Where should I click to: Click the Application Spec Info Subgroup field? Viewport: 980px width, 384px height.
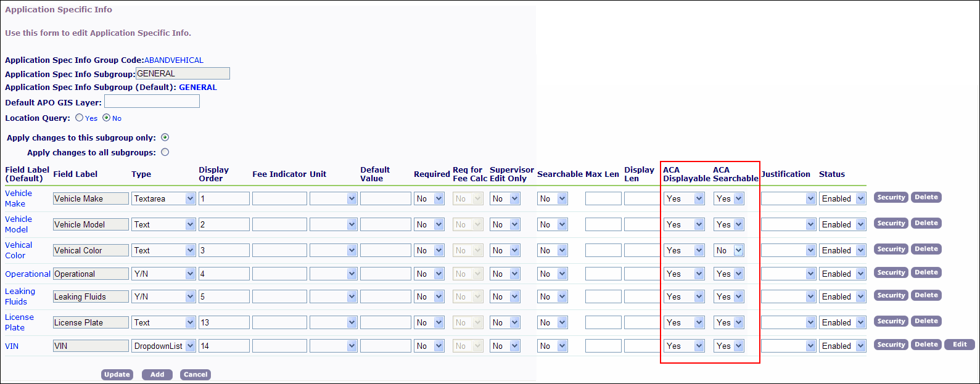pos(183,74)
